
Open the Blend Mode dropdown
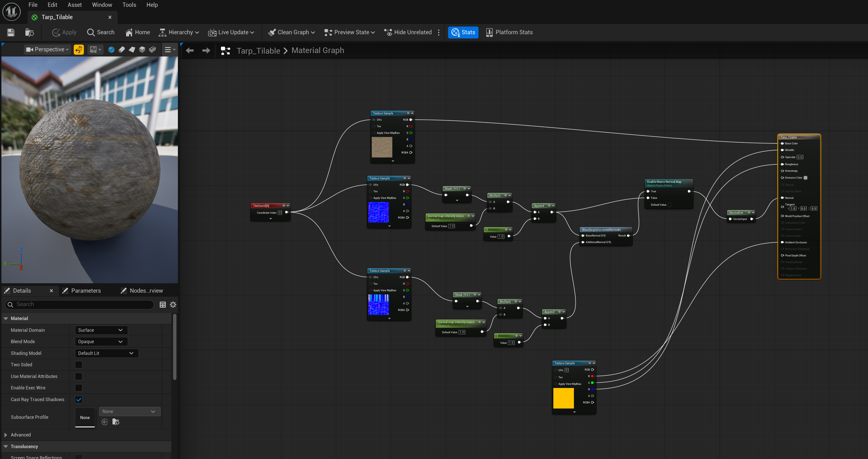click(101, 341)
